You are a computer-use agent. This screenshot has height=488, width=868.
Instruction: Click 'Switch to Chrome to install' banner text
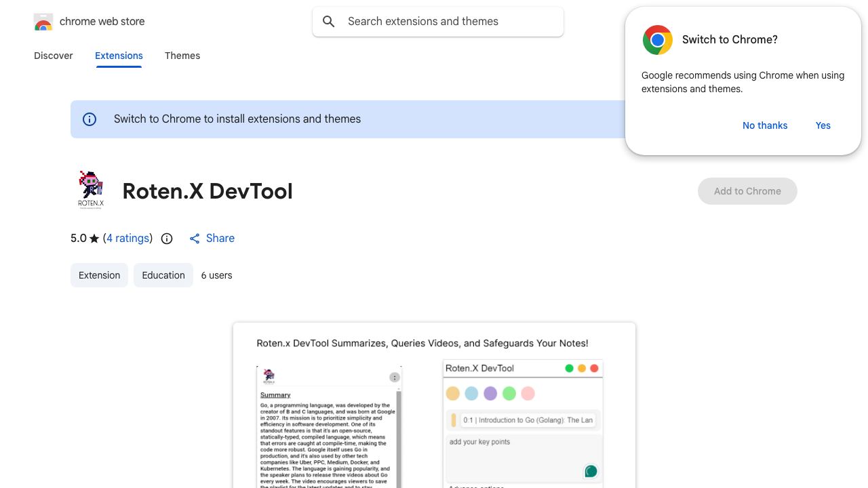pos(237,119)
